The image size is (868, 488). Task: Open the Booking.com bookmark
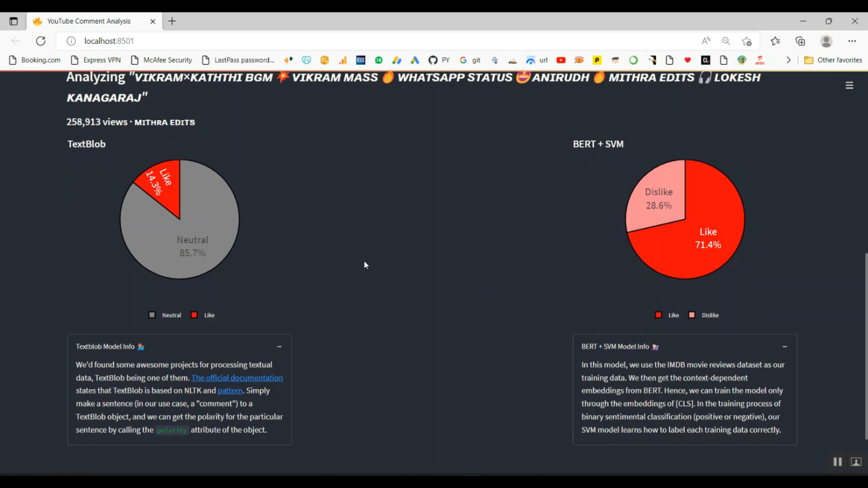[x=35, y=60]
